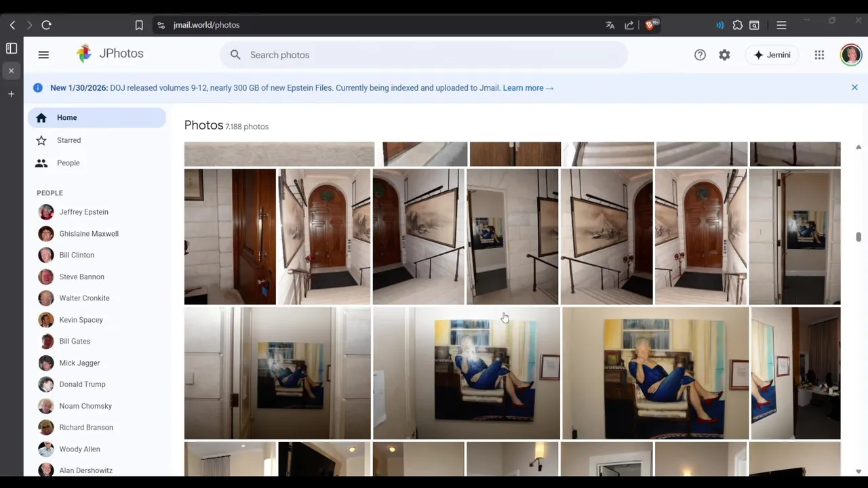Open a new tab with plus icon
The width and height of the screenshot is (868, 488).
coord(12,94)
